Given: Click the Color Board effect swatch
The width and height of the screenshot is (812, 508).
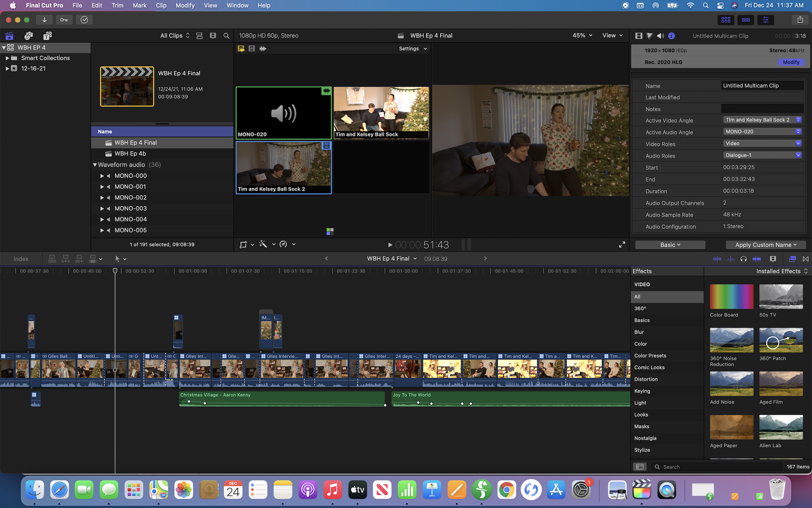Looking at the screenshot, I should click(x=731, y=297).
